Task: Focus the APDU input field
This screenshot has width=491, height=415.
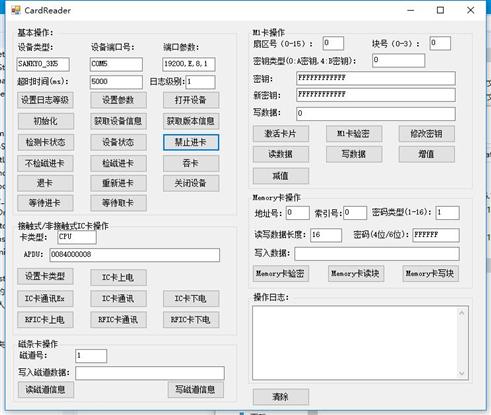Action: (x=135, y=255)
